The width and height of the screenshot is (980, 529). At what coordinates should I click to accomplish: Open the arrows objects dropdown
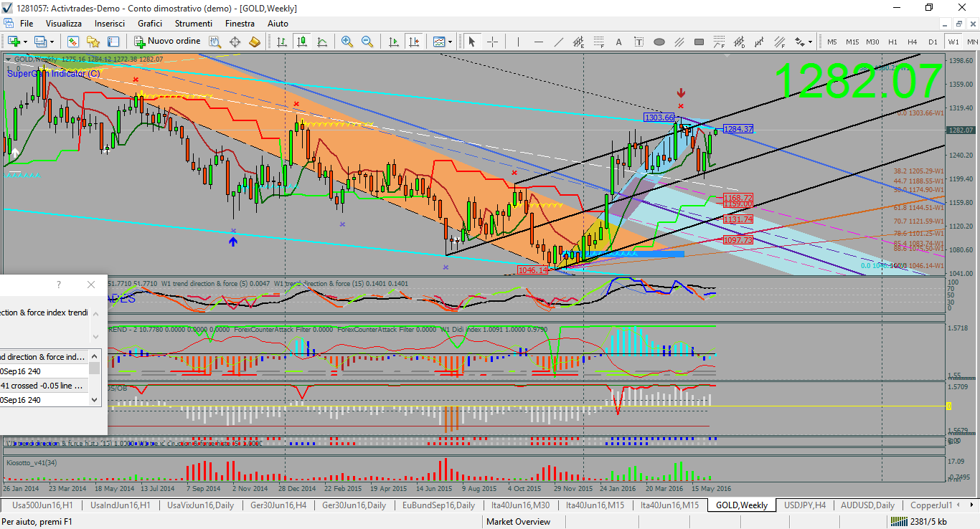(x=810, y=42)
